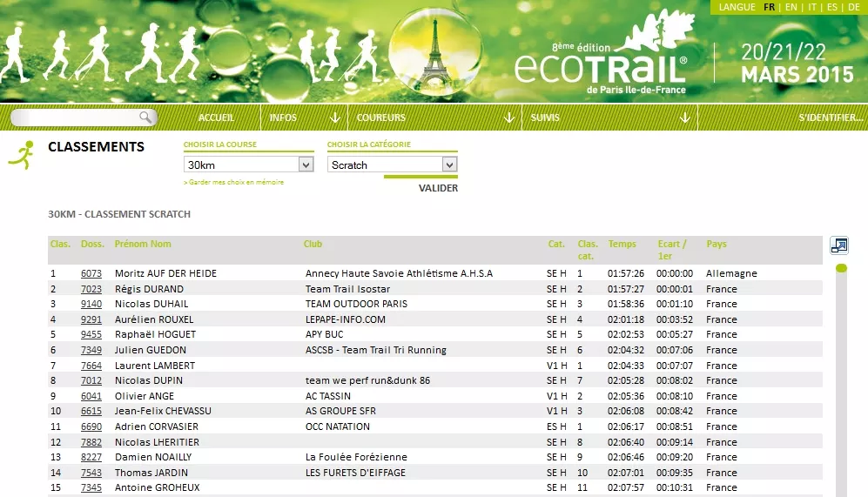Open bib number 7012
Image resolution: width=868 pixels, height=497 pixels.
(91, 380)
